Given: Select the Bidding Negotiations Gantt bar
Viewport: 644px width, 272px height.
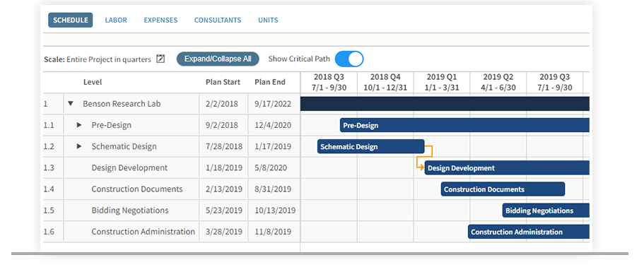Looking at the screenshot, I should (546, 211).
